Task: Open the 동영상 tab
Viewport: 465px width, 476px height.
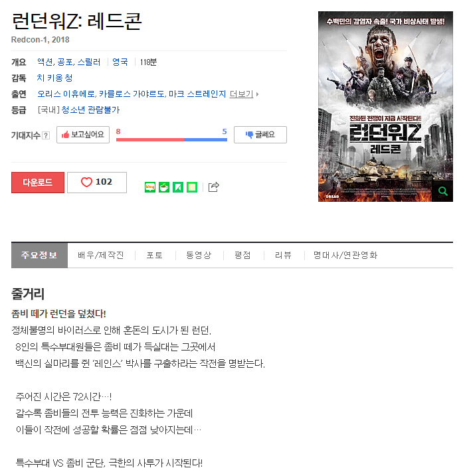Action: (x=199, y=256)
